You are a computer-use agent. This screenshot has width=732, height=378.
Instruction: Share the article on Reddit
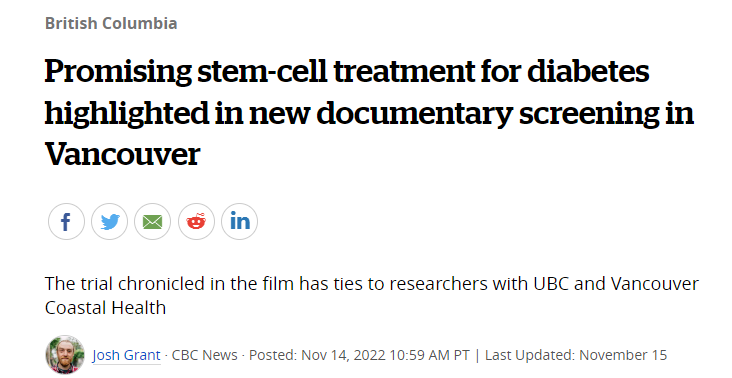click(x=196, y=222)
